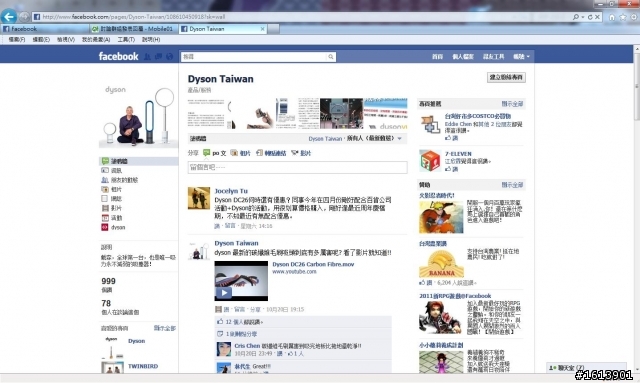Open Cris Chen commenter name link
The image size is (640, 383).
click(x=247, y=346)
